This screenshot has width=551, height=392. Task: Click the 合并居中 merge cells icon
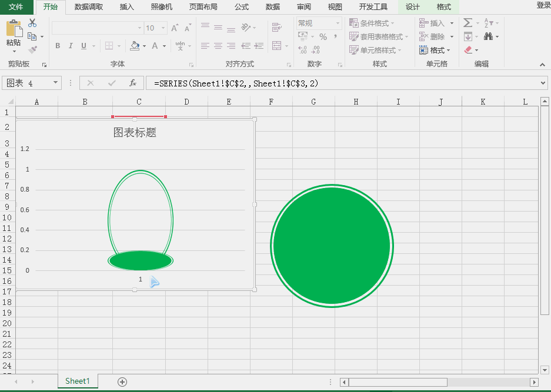click(277, 46)
